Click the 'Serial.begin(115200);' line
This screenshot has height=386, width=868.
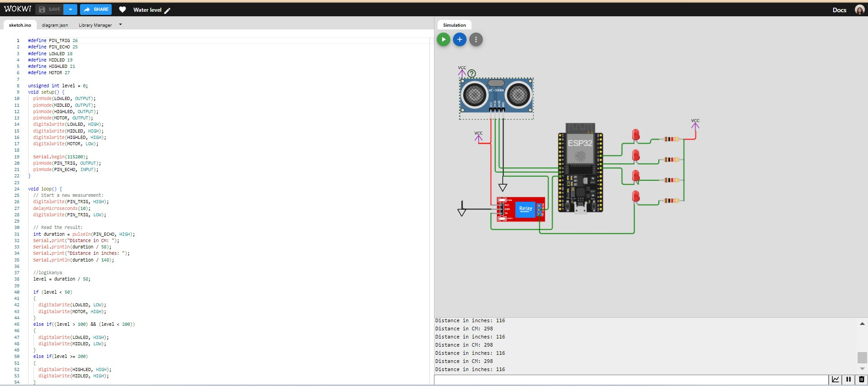pyautogui.click(x=61, y=157)
